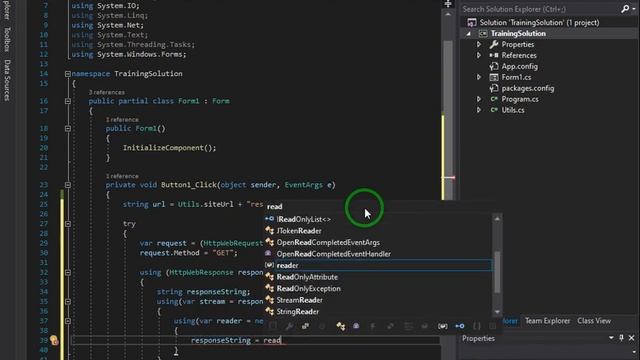Screen dimensions: 640x360
Task: Toggle the IntelliSense classes filter
Action: pos(340,326)
